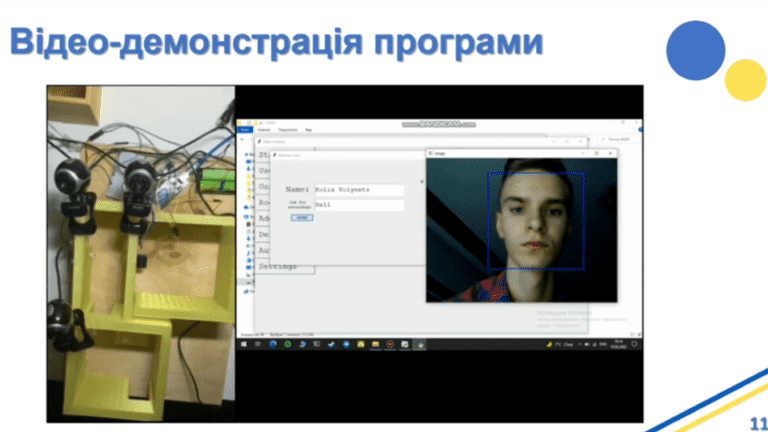Switch to the Поделиться ribbon tab
The image size is (768, 432).
pyautogui.click(x=288, y=130)
